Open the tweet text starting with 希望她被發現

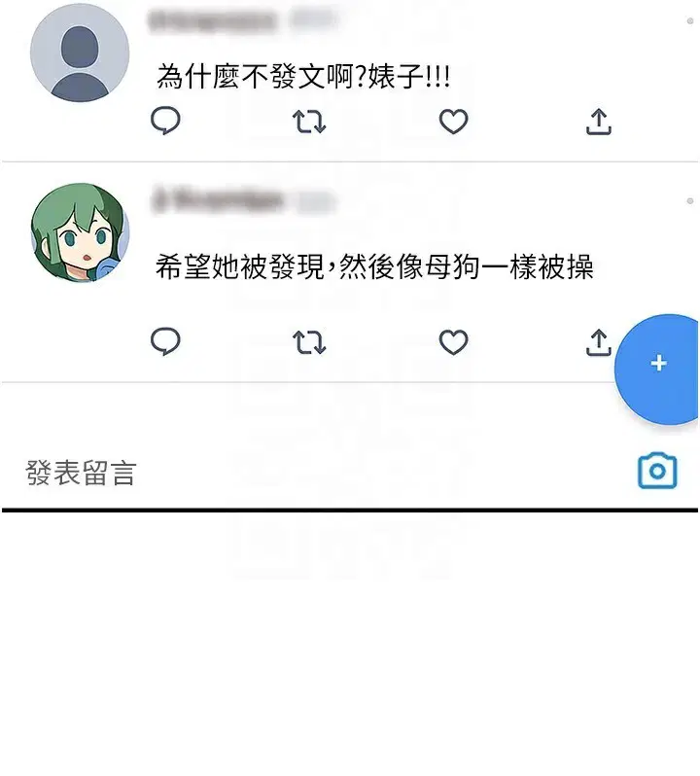(x=374, y=266)
